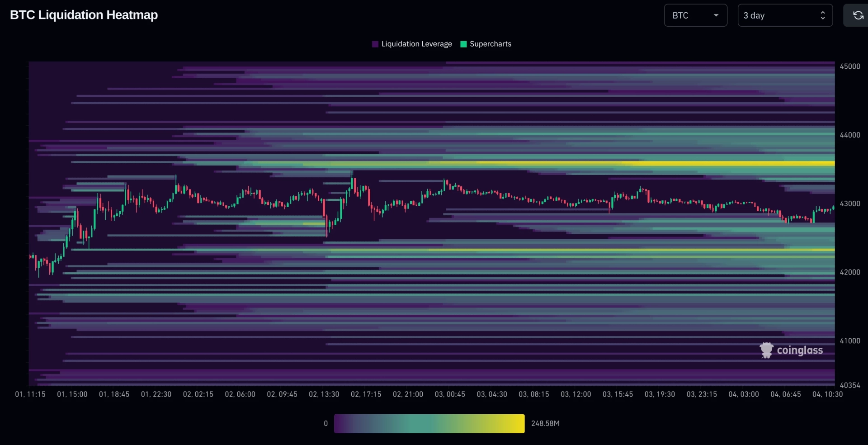Click the 3 day selector up-down arrows
Screen dimensions: 868x445
pyautogui.click(x=823, y=15)
